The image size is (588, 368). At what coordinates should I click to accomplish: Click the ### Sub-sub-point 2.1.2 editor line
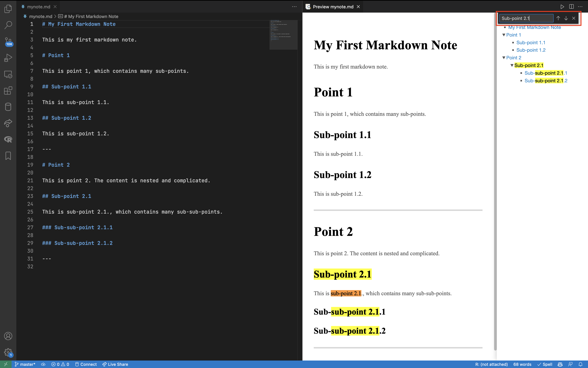[77, 243]
